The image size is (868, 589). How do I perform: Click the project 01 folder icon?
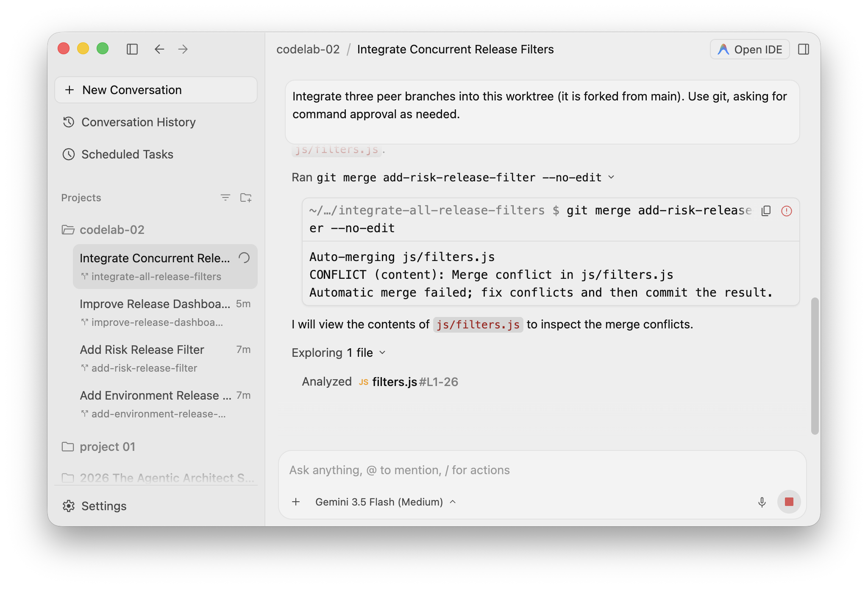(x=68, y=447)
